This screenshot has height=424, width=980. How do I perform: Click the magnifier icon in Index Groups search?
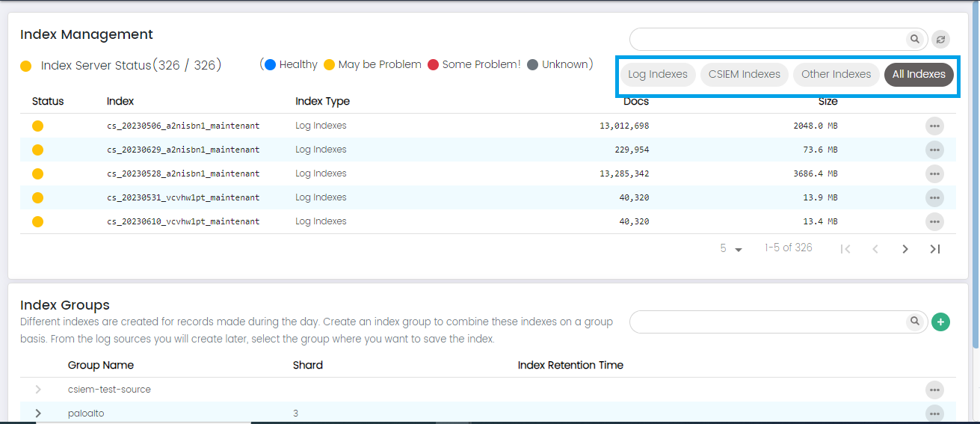914,322
